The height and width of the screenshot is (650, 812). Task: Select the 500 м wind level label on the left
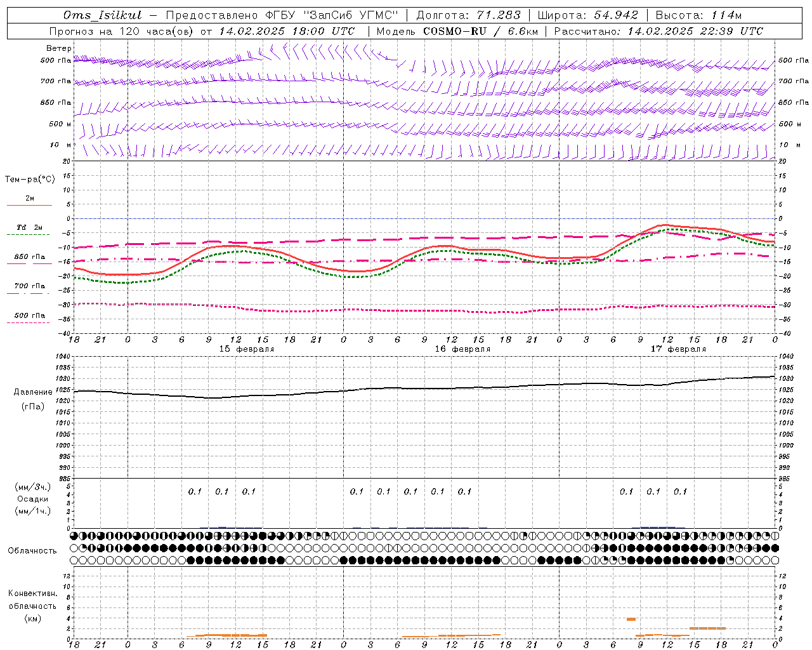tap(60, 124)
